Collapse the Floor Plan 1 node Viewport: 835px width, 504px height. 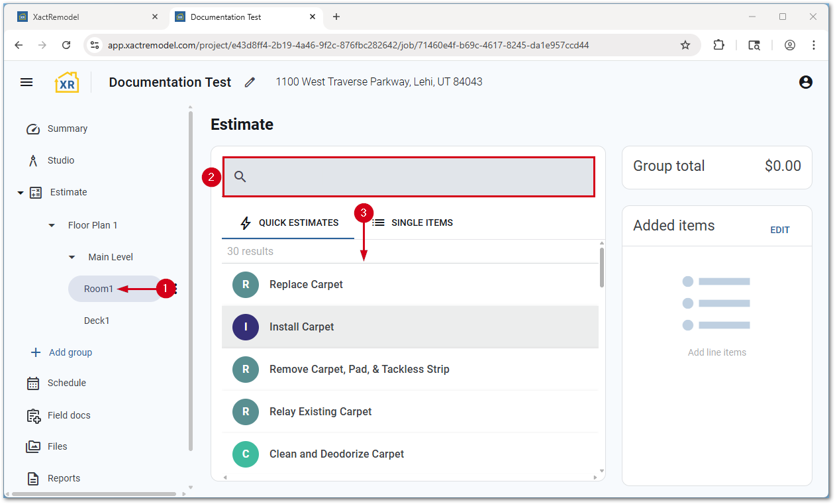pos(52,225)
